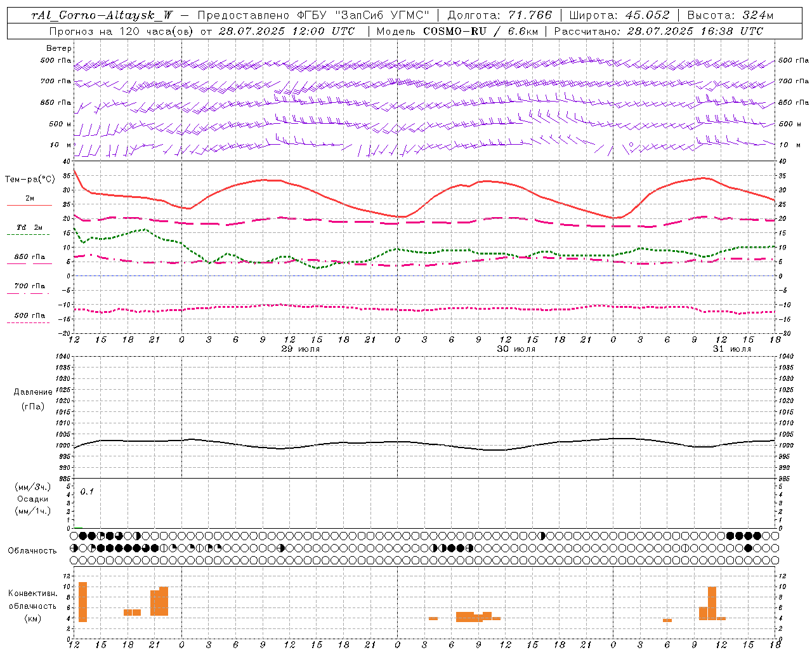Viewport: 812px width, 650px height.
Task: Click the Давление pressure panel label
Action: [33, 392]
